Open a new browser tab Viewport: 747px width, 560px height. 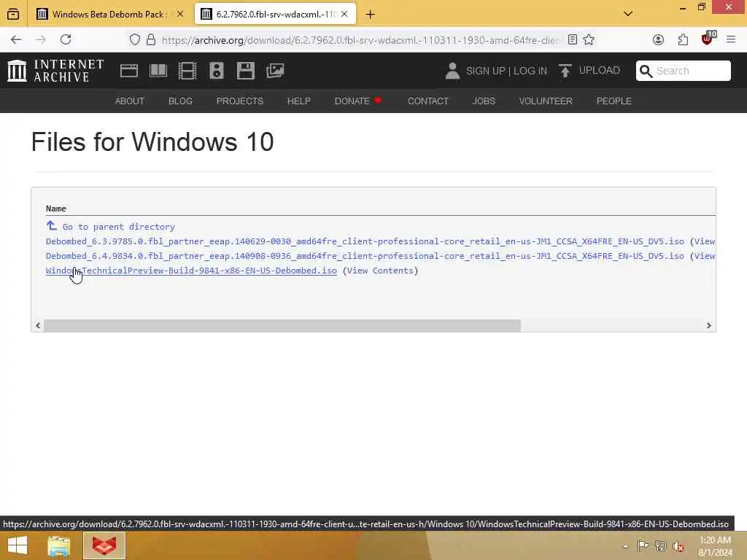370,15
